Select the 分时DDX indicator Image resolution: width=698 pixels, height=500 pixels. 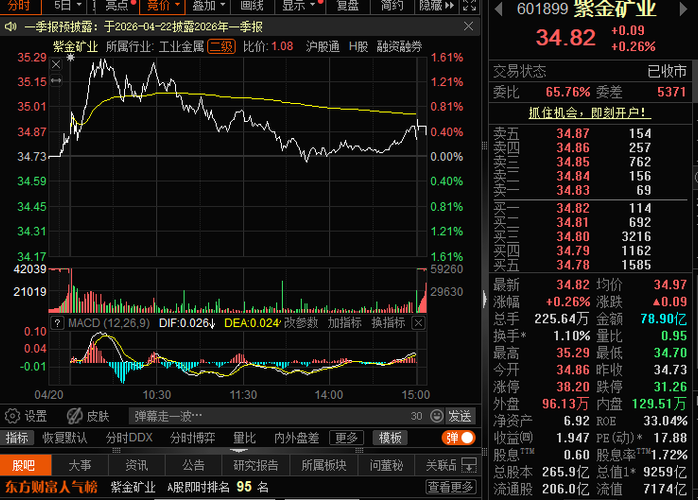[x=129, y=438]
